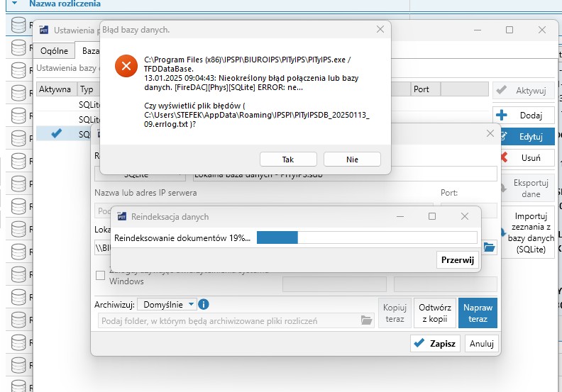
Task: Click the Napraw teraz button
Action: tap(478, 313)
